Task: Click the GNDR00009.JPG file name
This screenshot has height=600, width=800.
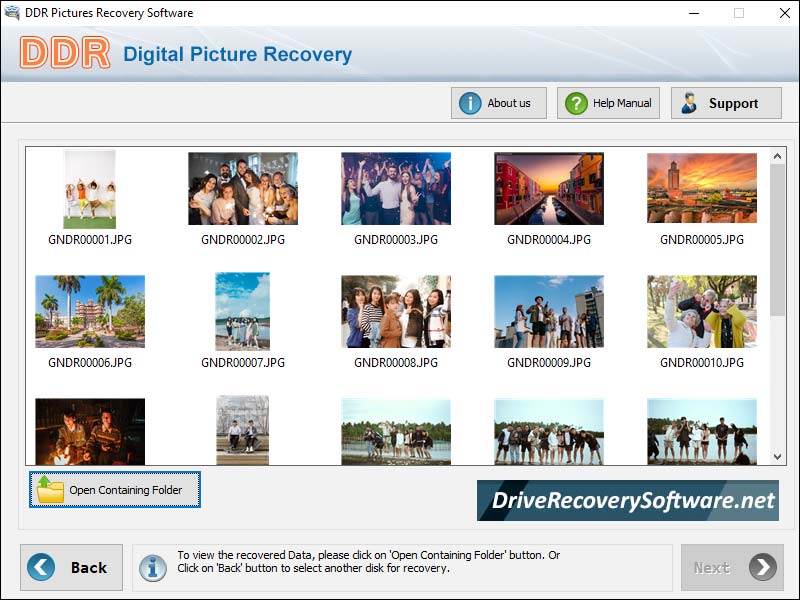Action: pos(549,363)
